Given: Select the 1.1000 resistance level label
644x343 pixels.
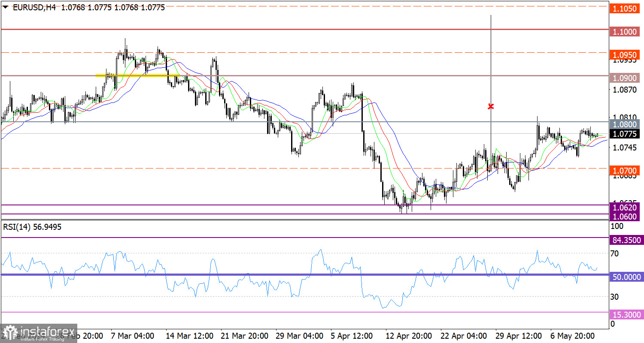Looking at the screenshot, I should [x=625, y=32].
